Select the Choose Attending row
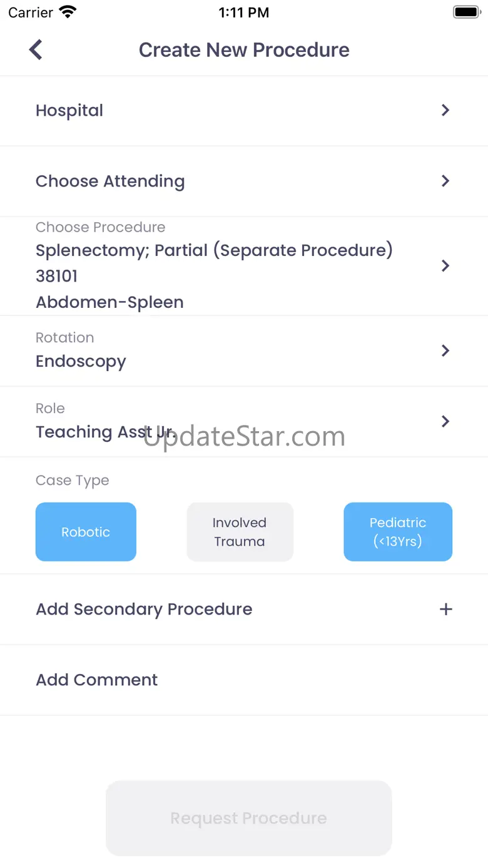 (x=244, y=181)
